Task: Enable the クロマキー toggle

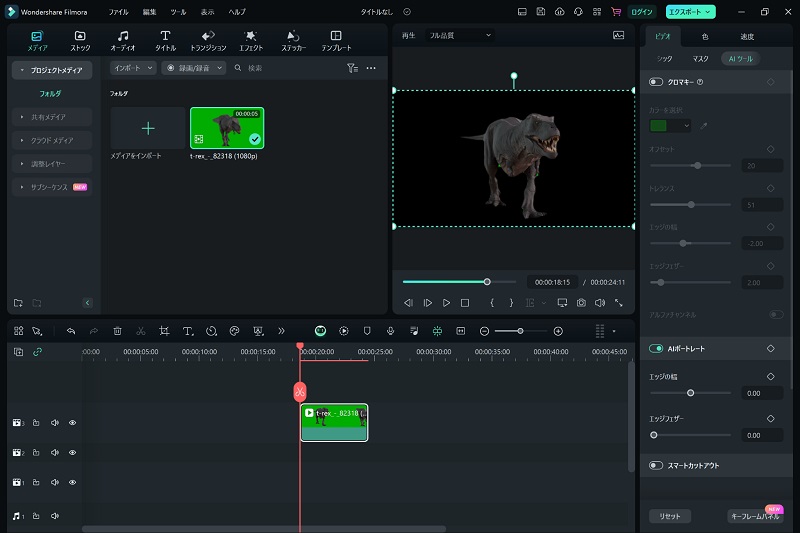Action: tap(656, 82)
